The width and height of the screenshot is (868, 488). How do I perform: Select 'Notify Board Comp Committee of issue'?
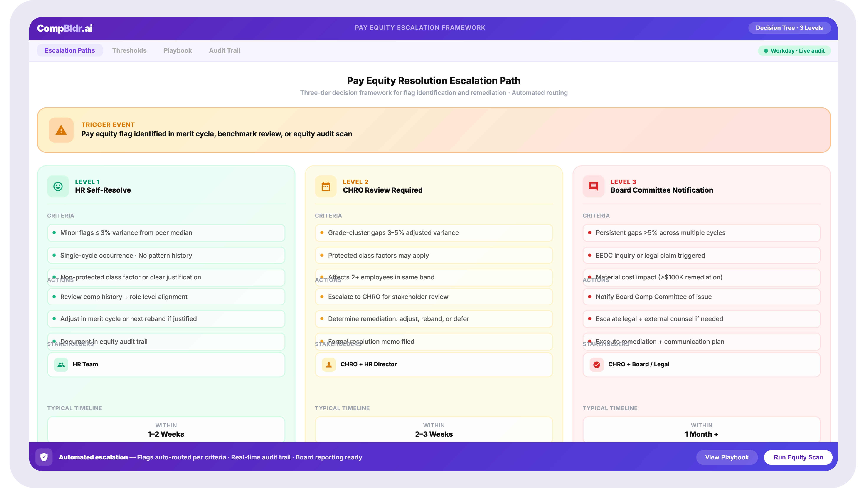[x=702, y=297]
